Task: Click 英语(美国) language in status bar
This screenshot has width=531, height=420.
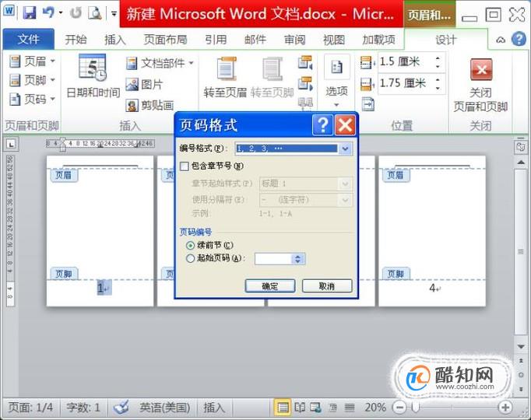Action: point(164,407)
